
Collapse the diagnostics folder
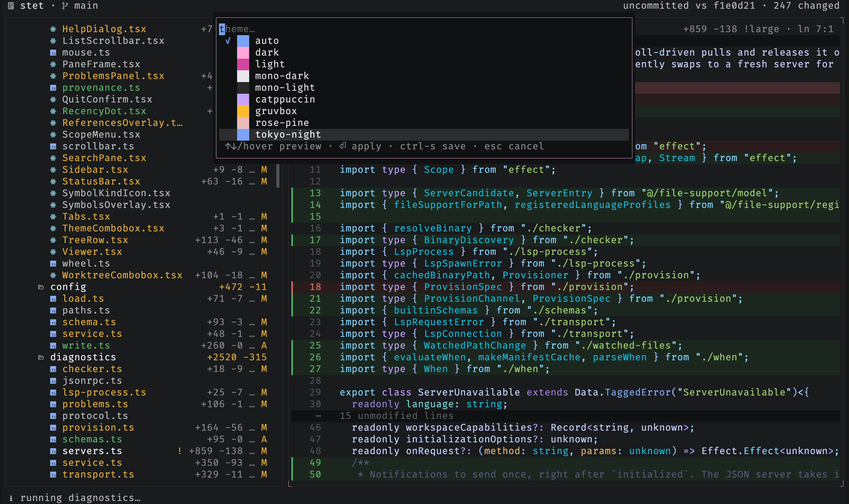tap(41, 358)
